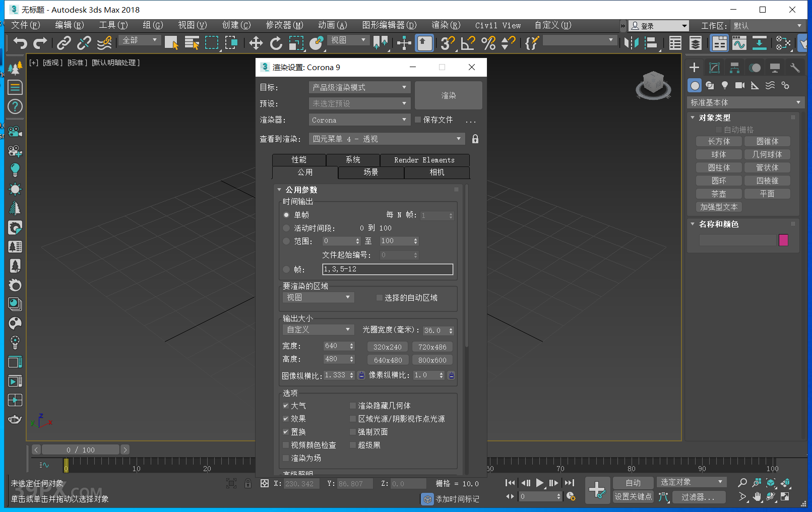
Task: Open the 渲染器 Corona dropdown
Action: (359, 120)
